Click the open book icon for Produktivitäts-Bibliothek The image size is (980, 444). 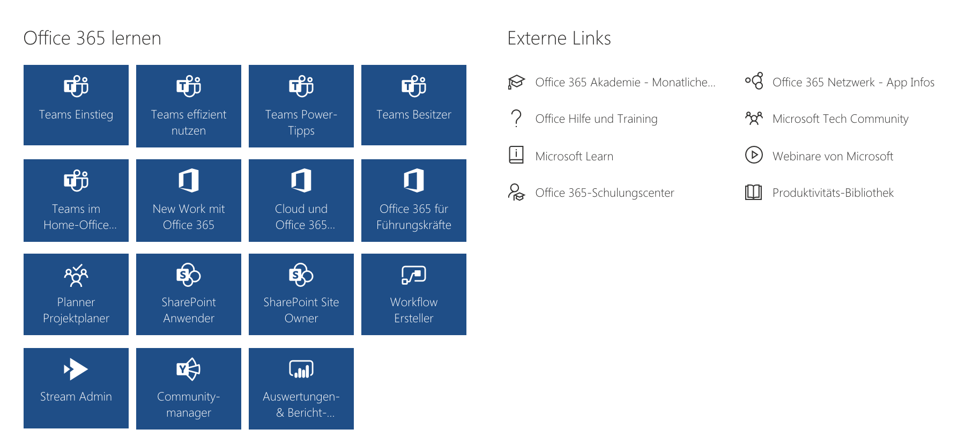753,192
